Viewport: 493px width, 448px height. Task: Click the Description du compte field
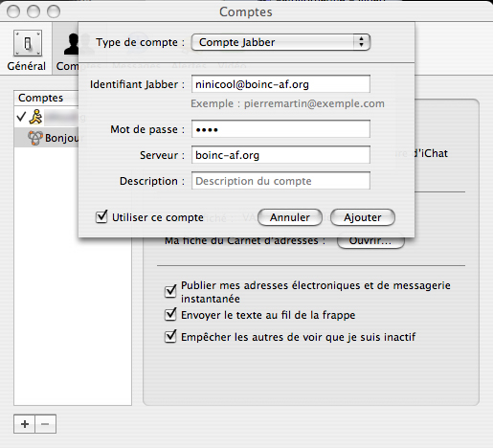tap(280, 181)
